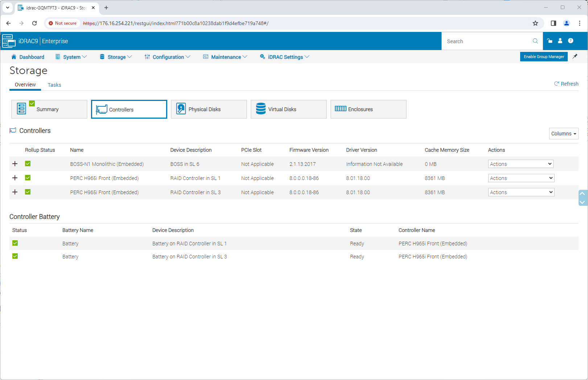Open the Enclosures tile

tap(368, 109)
